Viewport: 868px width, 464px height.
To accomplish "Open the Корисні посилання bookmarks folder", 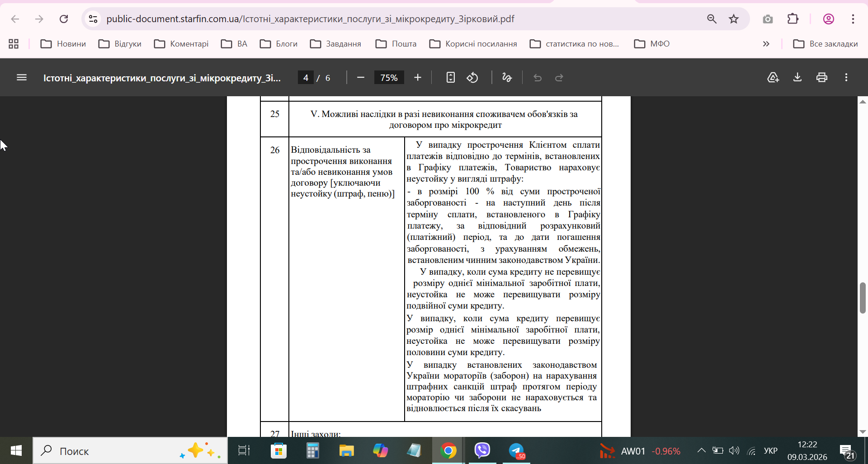I will click(473, 44).
